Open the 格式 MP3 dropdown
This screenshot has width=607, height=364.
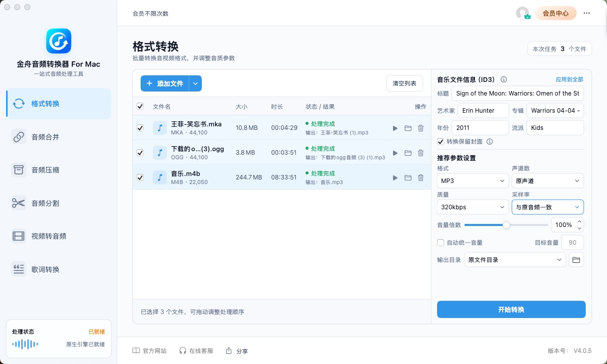(x=473, y=180)
